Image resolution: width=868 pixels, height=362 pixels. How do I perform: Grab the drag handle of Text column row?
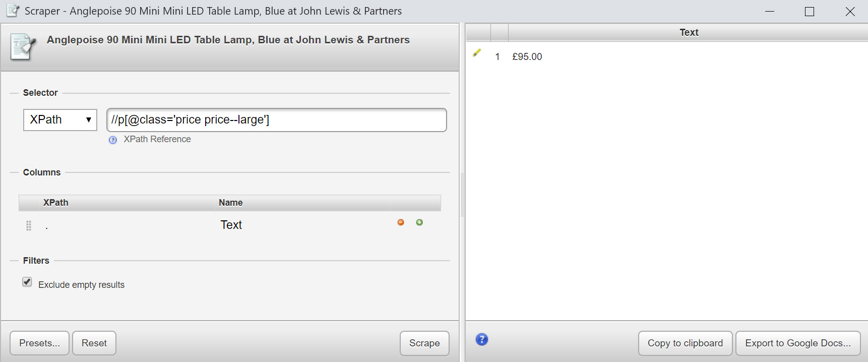(x=29, y=226)
